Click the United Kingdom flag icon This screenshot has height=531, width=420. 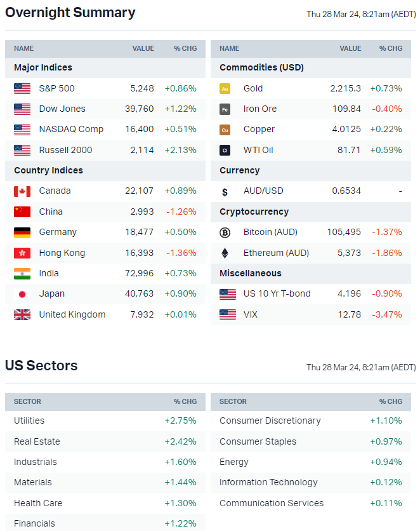22,314
